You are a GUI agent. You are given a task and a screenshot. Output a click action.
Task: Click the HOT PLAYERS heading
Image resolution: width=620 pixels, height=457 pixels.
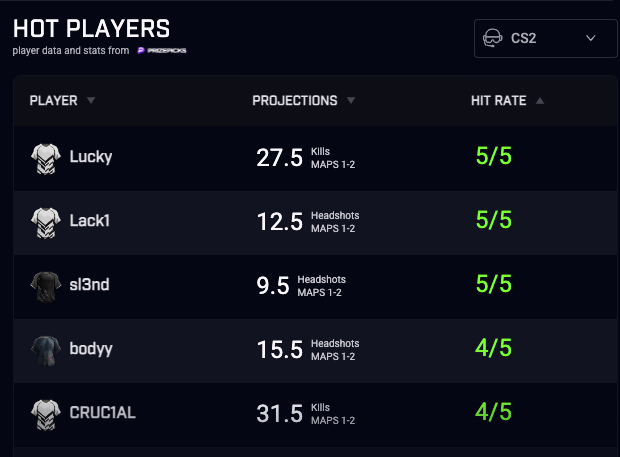(91, 28)
